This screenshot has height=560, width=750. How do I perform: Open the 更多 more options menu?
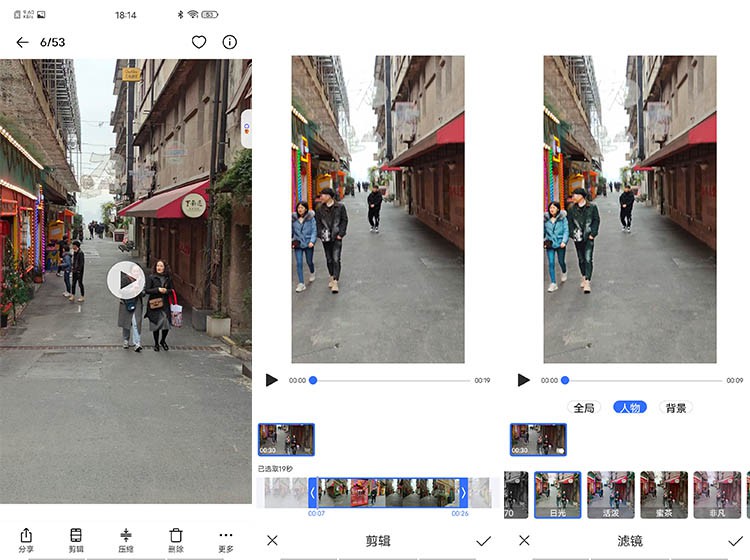[x=226, y=540]
